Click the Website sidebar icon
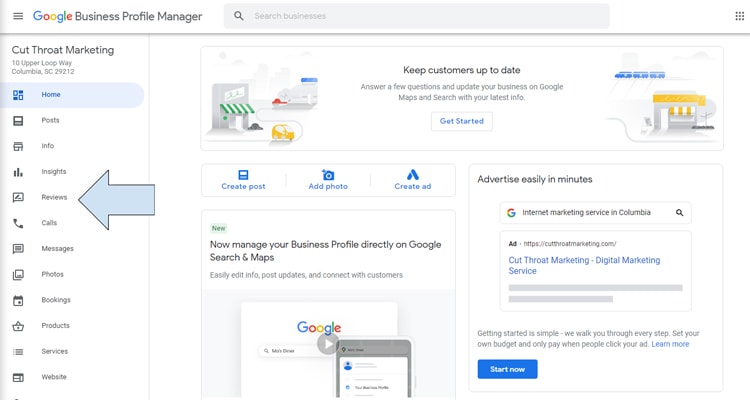The width and height of the screenshot is (750, 400). tap(18, 377)
